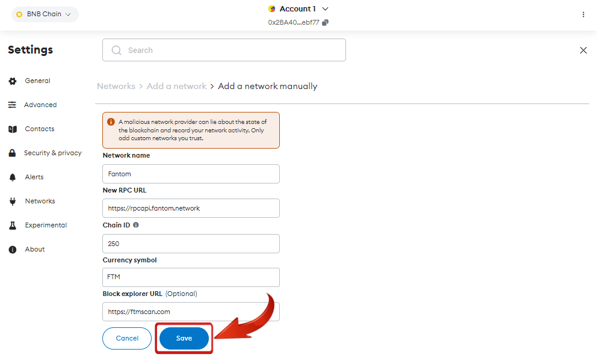
Task: Click the settings Search field
Action: (x=224, y=50)
